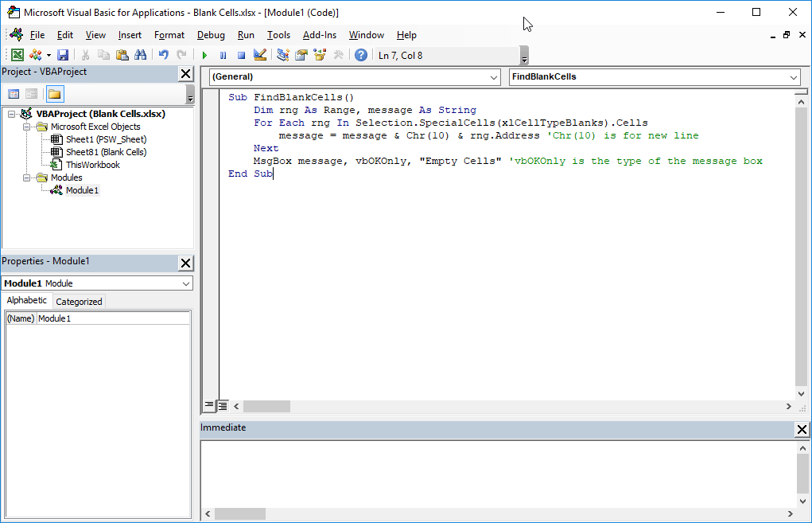The image size is (812, 523).
Task: Open the View menu
Action: (x=95, y=35)
